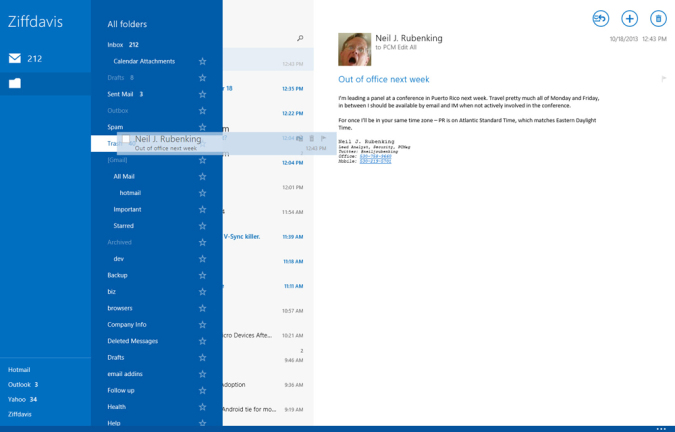
Task: Open the Deleted Messages folder
Action: tap(133, 341)
